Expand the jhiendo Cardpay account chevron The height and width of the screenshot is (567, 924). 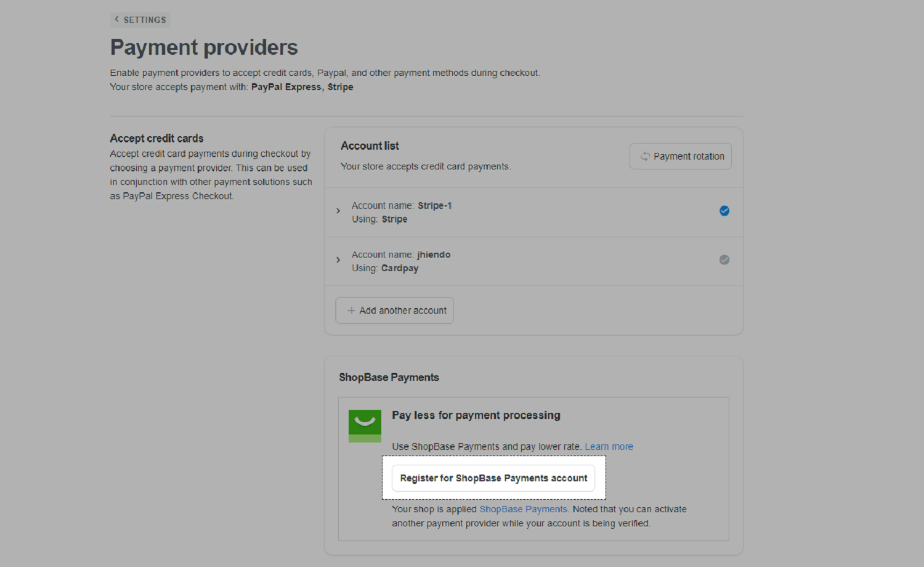coord(338,260)
